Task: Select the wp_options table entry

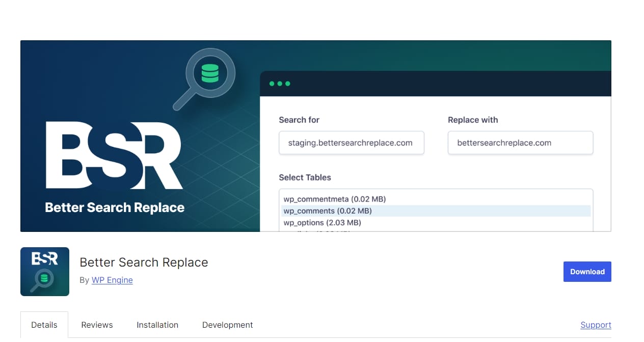Action: [321, 222]
